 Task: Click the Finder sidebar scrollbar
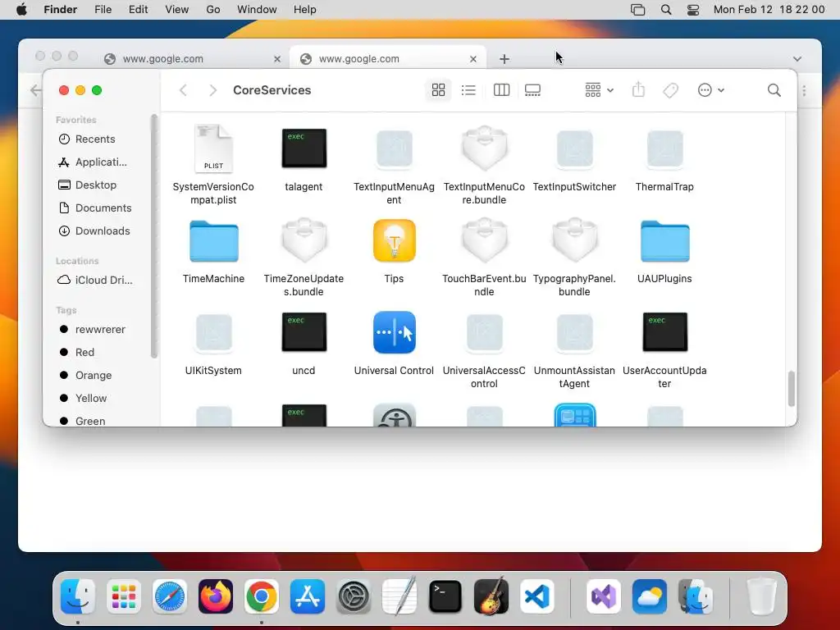tap(154, 235)
